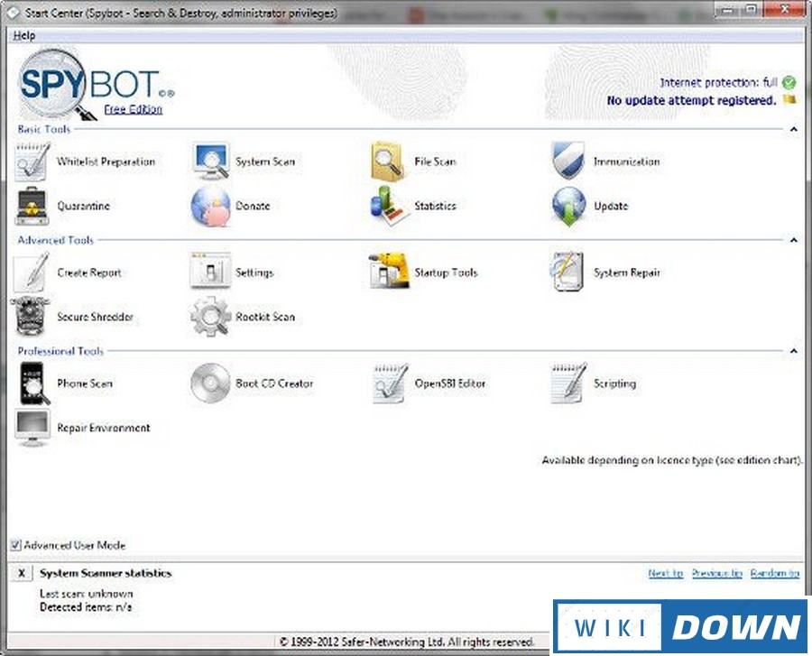Click the OpenSBI Editor label

click(450, 383)
